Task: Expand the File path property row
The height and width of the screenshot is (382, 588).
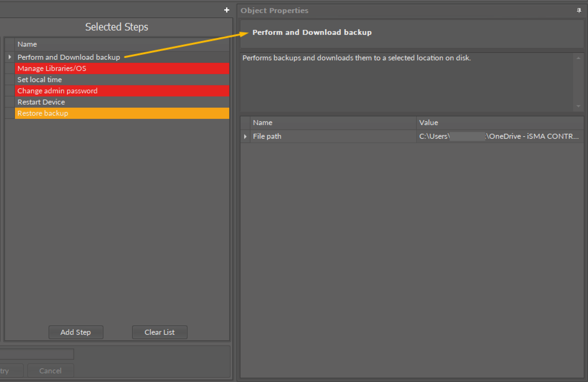Action: (x=245, y=136)
